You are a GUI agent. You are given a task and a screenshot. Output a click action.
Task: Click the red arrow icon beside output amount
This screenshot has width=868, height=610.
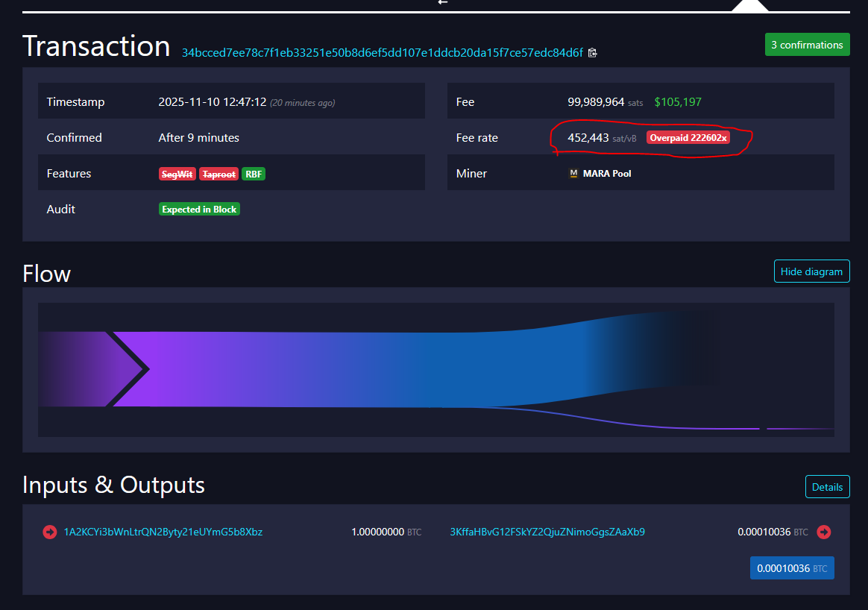click(823, 532)
